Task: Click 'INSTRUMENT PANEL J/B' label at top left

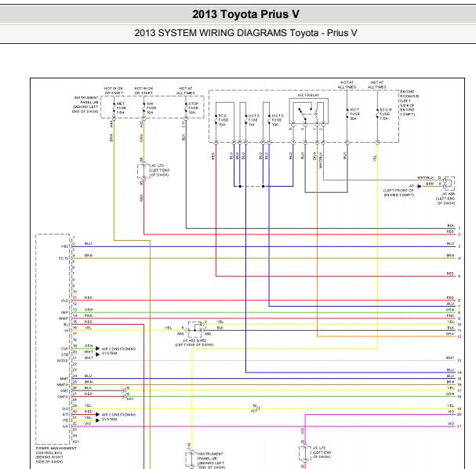Action: 85,105
